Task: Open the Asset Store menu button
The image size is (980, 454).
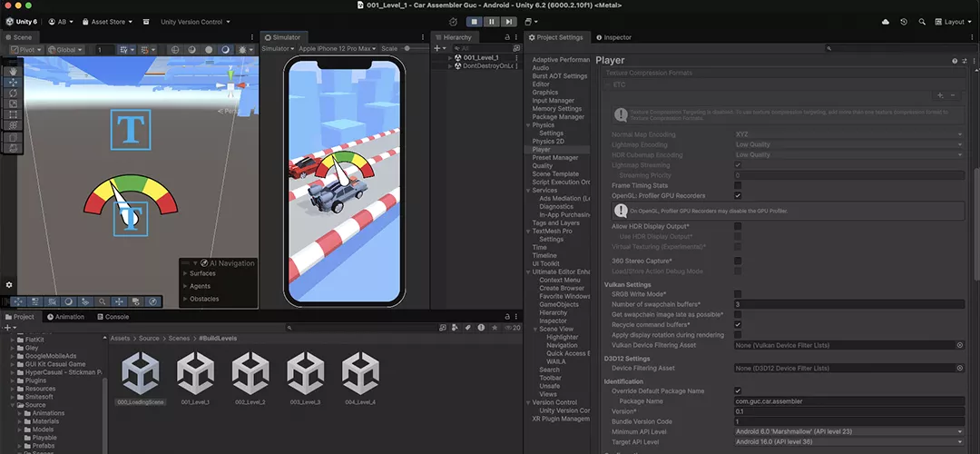Action: tap(108, 21)
